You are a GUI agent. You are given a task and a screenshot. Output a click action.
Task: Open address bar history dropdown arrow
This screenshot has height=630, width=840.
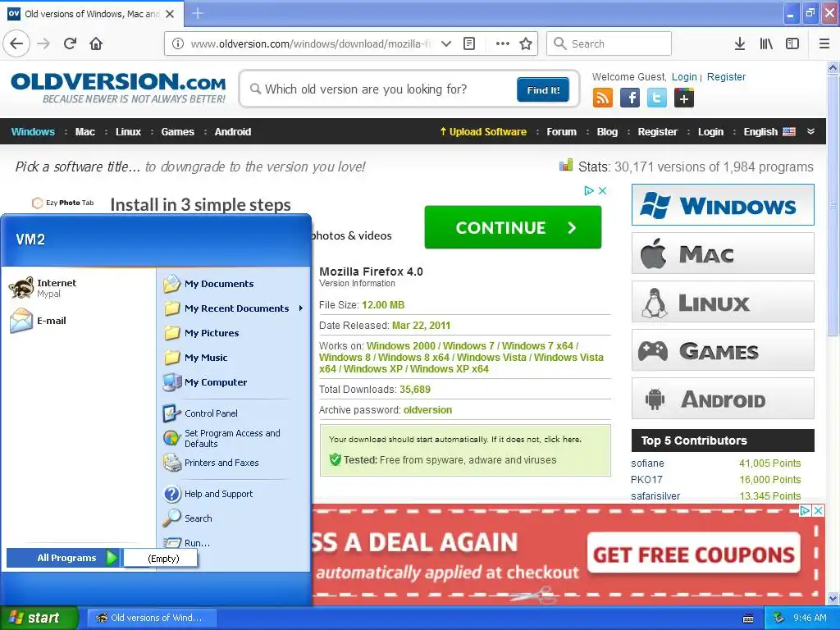pyautogui.click(x=445, y=43)
